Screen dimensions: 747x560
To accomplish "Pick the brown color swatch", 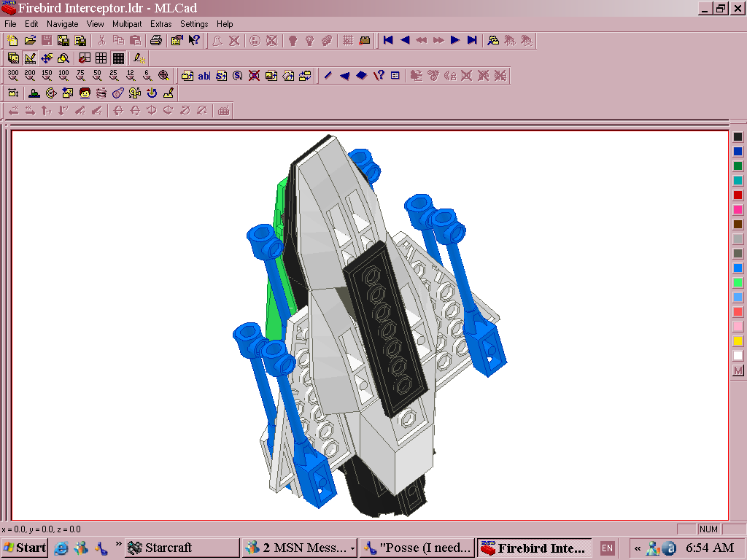I will click(x=738, y=225).
